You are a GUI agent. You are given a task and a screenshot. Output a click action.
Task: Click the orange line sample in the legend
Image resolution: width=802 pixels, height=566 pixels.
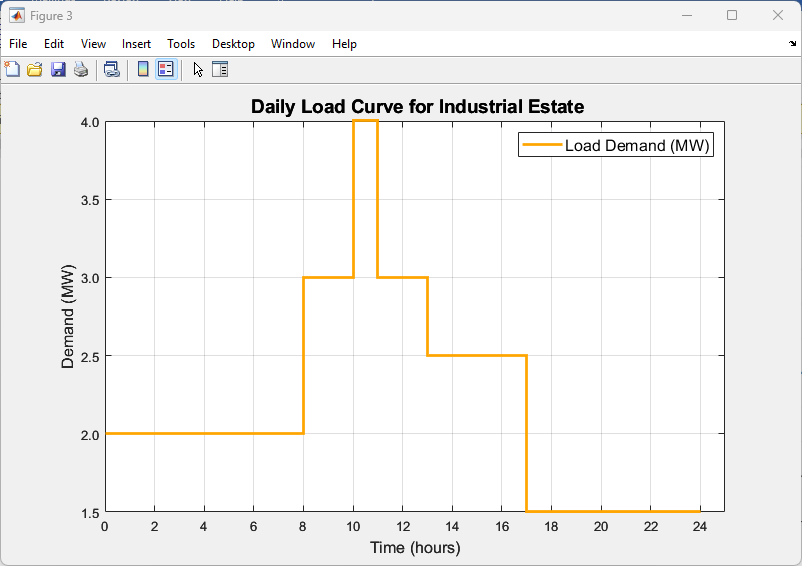click(542, 145)
